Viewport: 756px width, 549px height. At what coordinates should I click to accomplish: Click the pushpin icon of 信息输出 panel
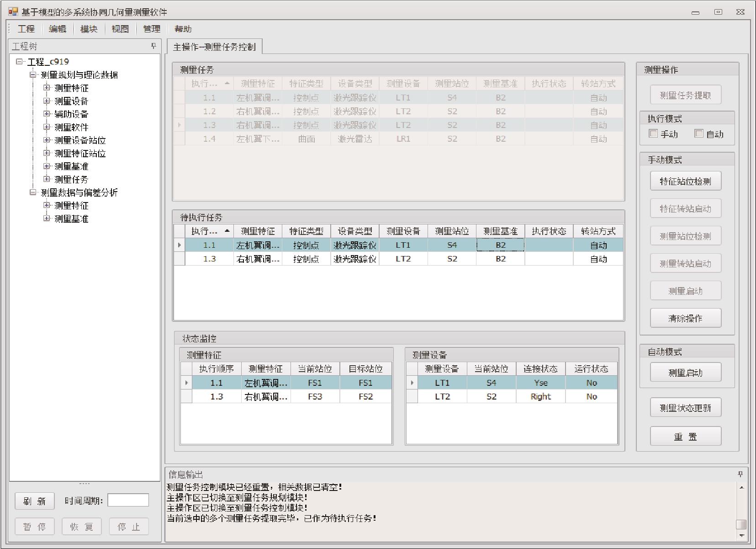(740, 474)
